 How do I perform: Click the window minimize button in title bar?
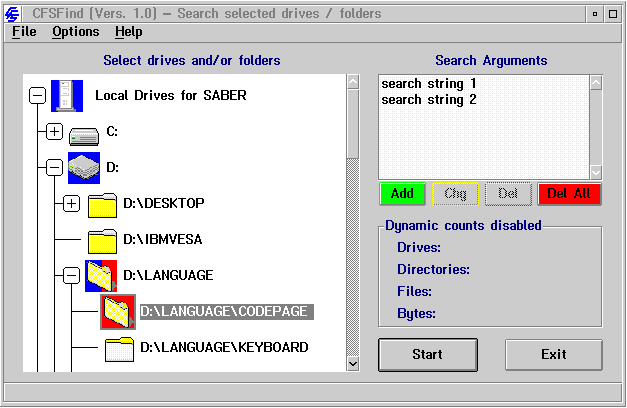pos(595,14)
